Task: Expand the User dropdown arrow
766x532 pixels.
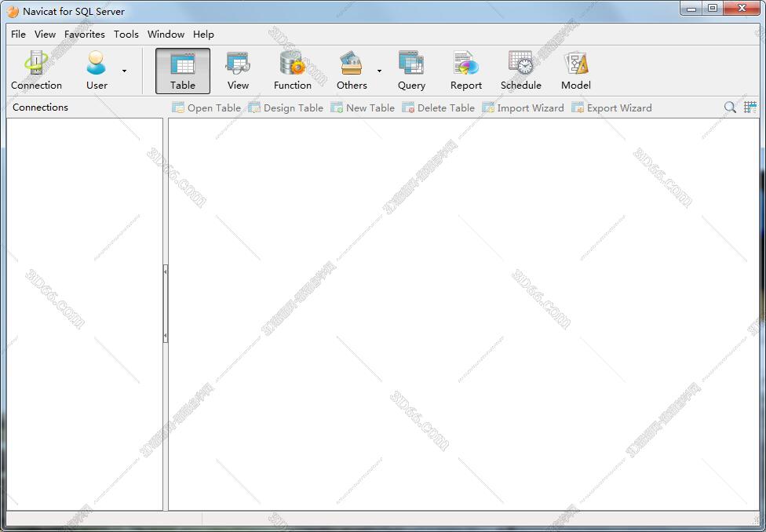Action: coord(124,71)
